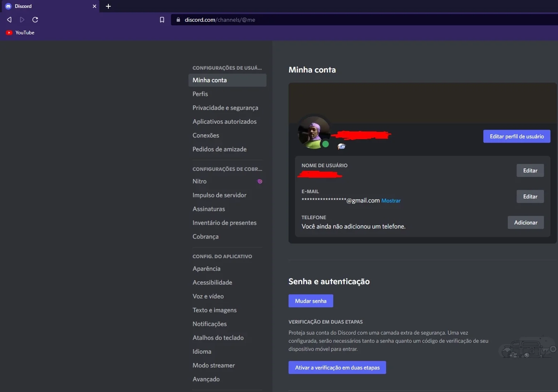The image size is (558, 392).
Task: Reload the page with the refresh icon
Action: click(35, 20)
